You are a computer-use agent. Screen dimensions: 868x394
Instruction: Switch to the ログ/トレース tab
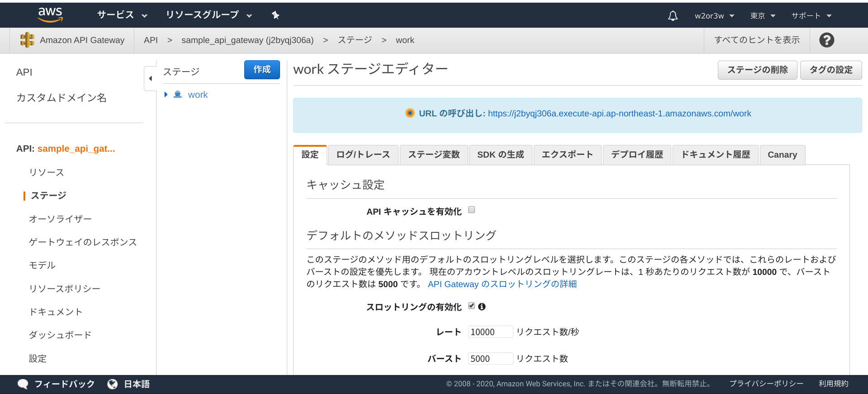click(363, 155)
